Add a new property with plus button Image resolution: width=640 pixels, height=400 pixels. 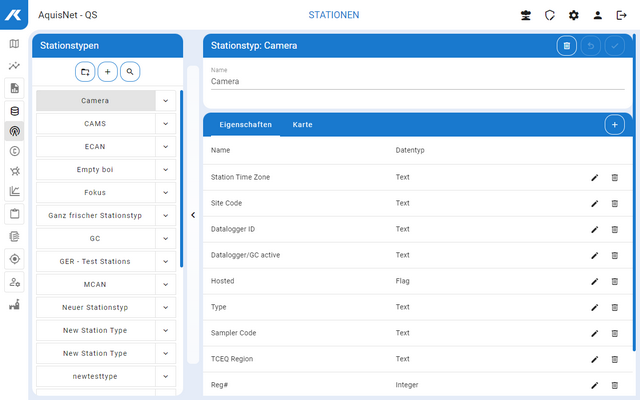pos(614,124)
